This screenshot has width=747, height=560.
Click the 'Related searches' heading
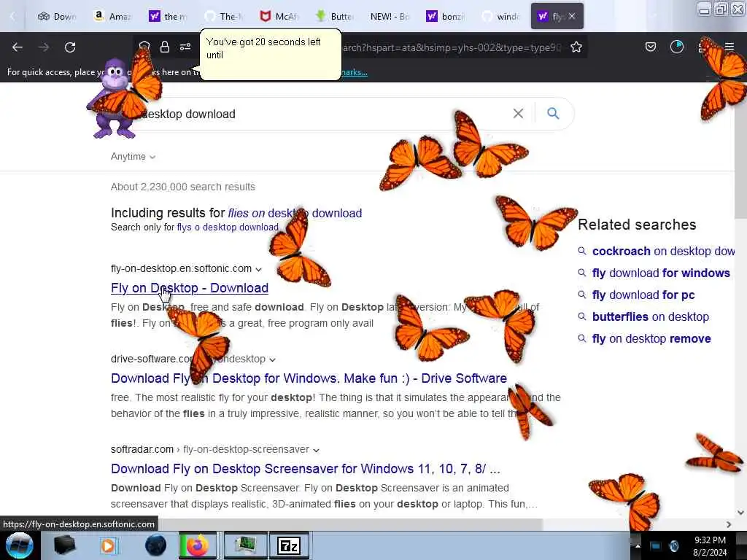pos(637,225)
